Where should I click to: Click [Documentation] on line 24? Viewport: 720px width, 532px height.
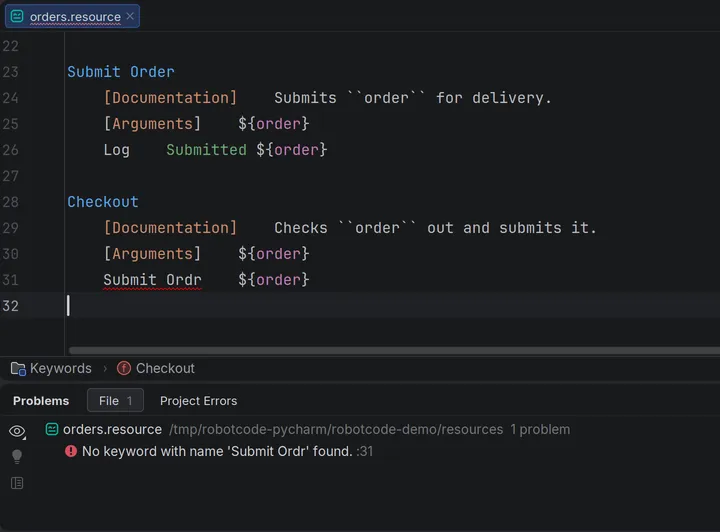pos(170,98)
